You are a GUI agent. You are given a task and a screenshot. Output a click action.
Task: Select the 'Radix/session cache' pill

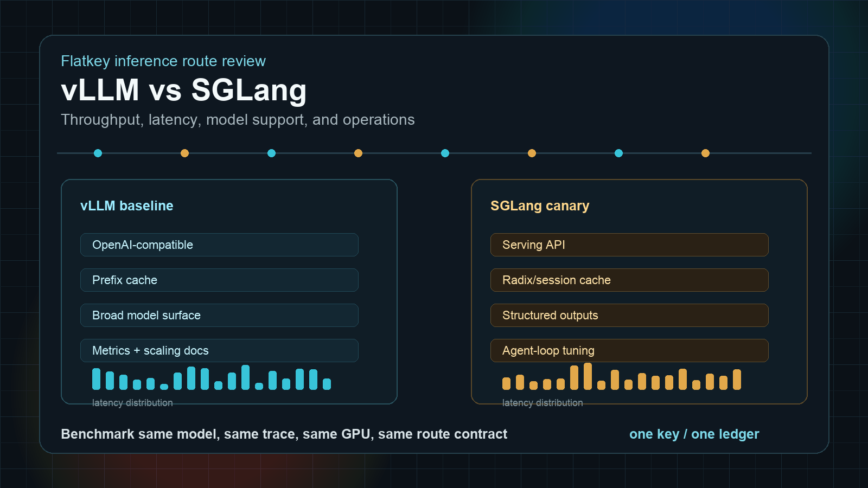pyautogui.click(x=629, y=280)
